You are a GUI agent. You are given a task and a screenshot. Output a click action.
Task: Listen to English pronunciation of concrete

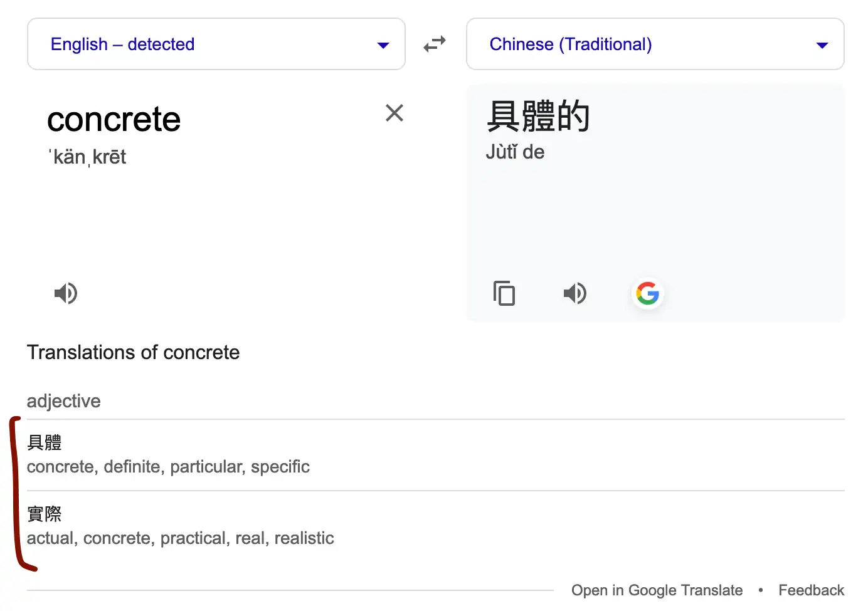(x=66, y=293)
